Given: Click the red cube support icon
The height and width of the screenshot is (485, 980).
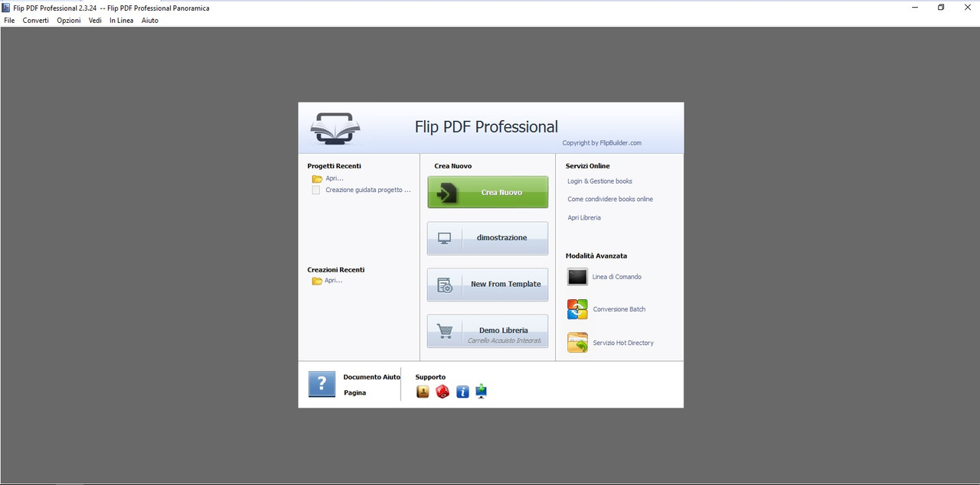Looking at the screenshot, I should point(443,392).
